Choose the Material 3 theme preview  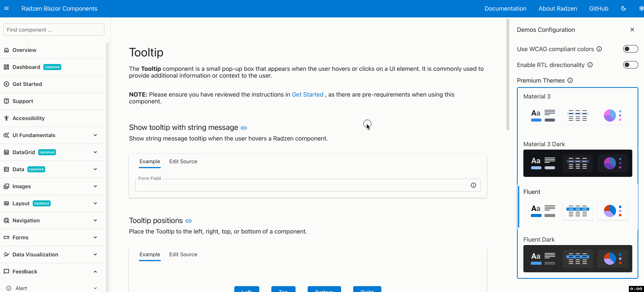[x=578, y=116]
